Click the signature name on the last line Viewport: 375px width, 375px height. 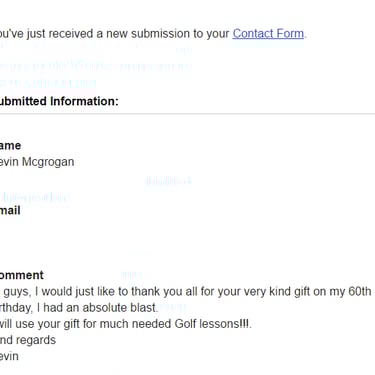[x=9, y=356]
